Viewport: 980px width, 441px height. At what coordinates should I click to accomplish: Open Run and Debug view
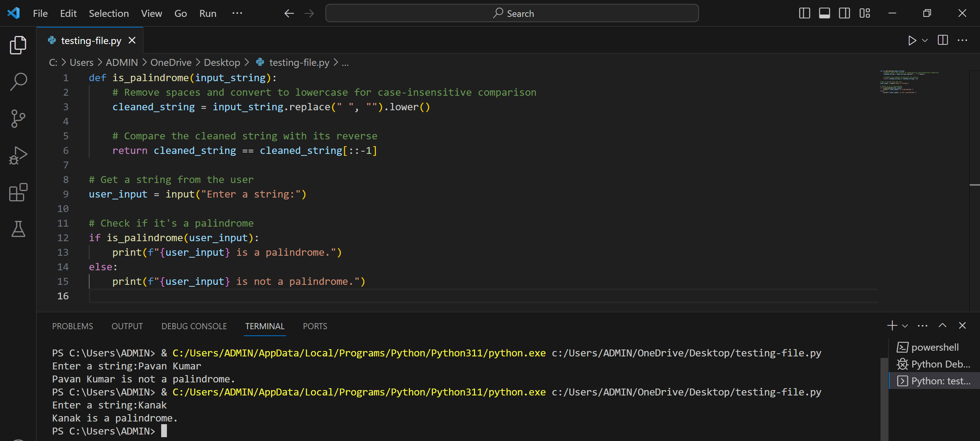[18, 155]
